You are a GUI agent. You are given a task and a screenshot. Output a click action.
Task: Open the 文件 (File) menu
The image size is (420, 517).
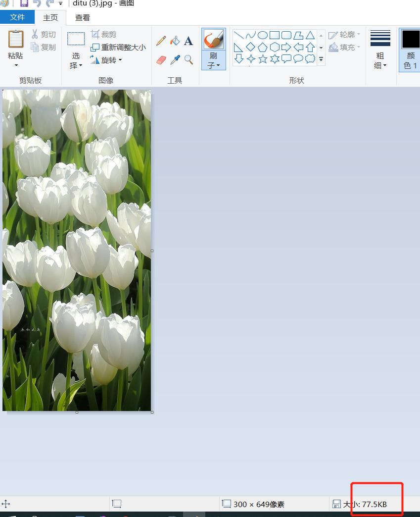[x=17, y=17]
